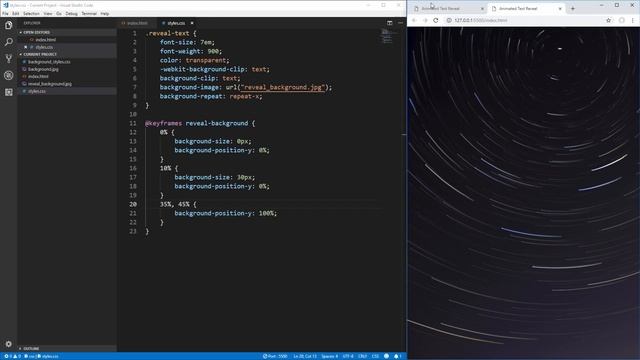Image resolution: width=640 pixels, height=360 pixels.
Task: Change the CRLF line ending setting
Action: (x=362, y=356)
